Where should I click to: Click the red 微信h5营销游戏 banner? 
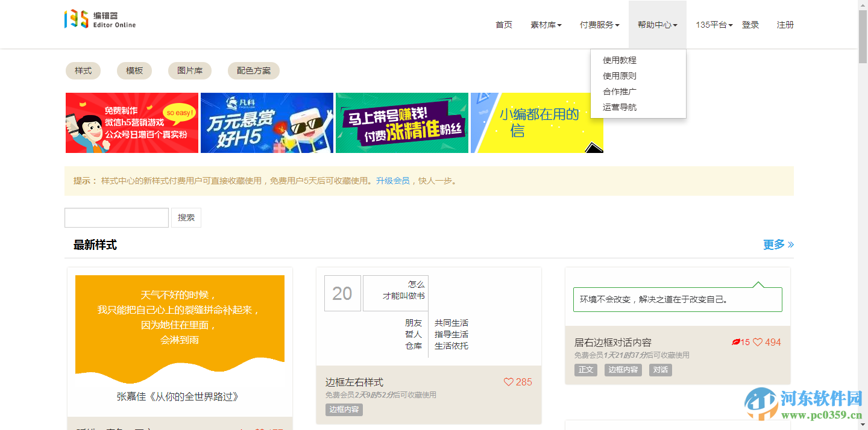pyautogui.click(x=132, y=123)
